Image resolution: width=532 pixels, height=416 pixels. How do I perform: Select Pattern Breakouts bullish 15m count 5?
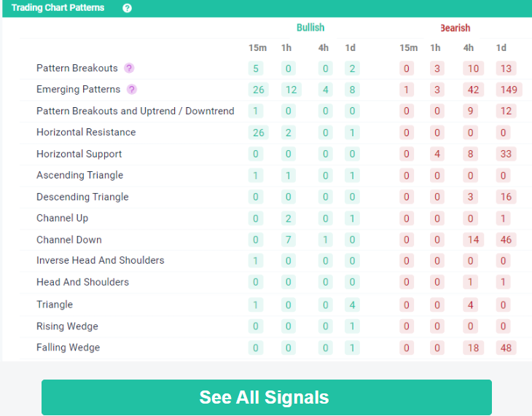256,68
